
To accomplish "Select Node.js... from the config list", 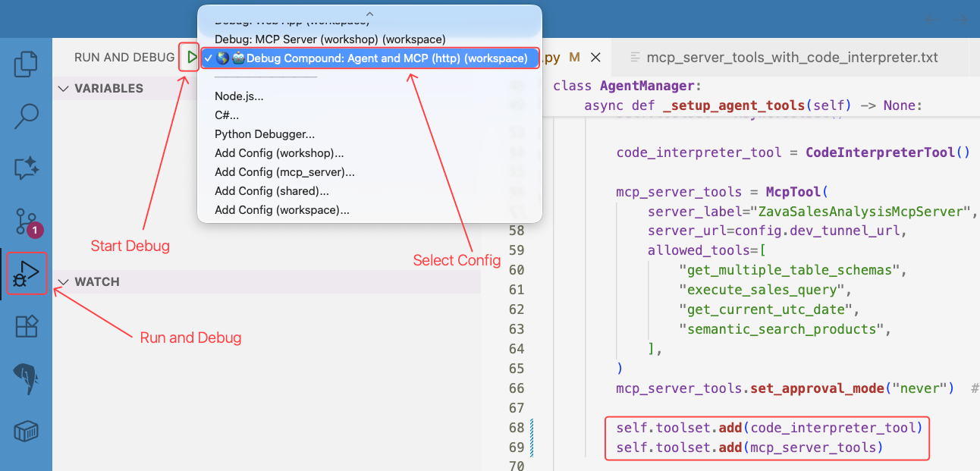I will (239, 96).
